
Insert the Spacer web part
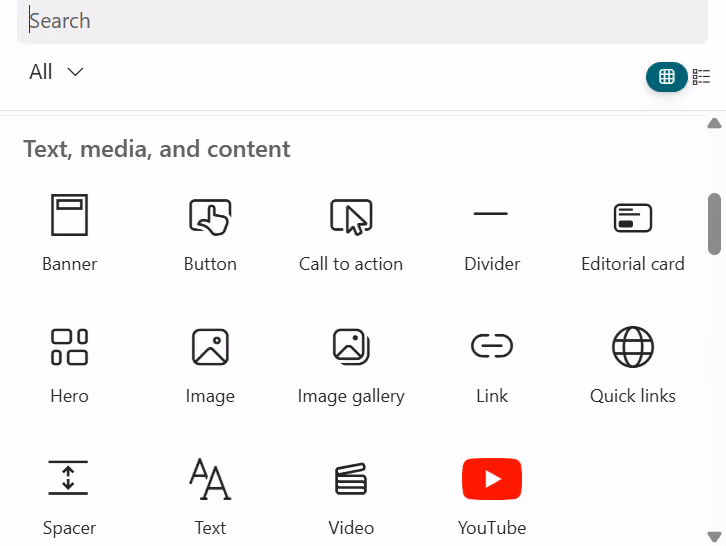point(69,498)
